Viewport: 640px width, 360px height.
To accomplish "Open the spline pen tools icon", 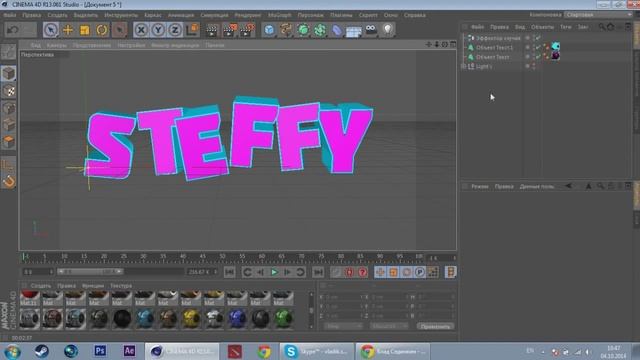I will coord(286,30).
